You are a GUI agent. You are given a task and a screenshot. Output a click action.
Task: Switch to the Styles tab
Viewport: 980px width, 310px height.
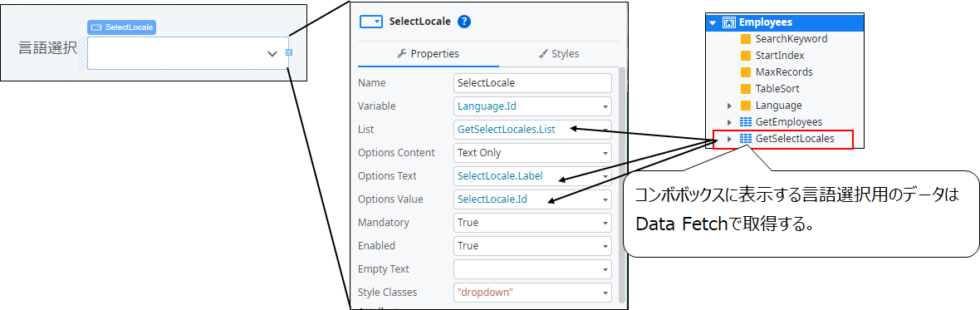pyautogui.click(x=558, y=54)
